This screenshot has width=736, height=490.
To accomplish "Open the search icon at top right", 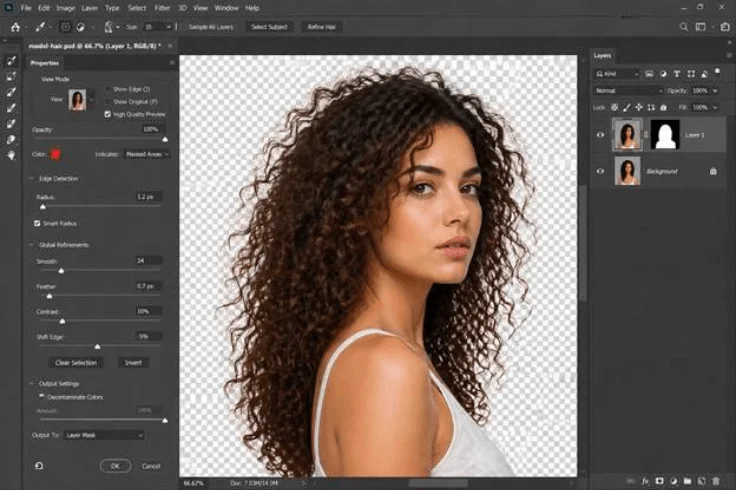I will (684, 27).
